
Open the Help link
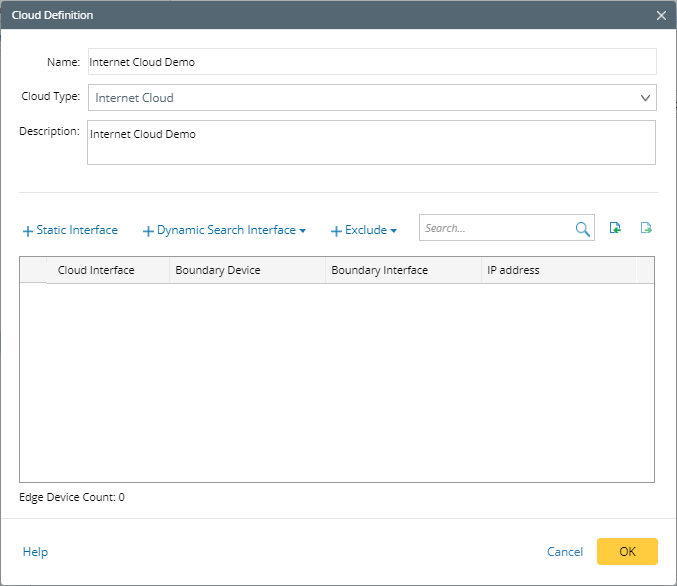point(35,552)
